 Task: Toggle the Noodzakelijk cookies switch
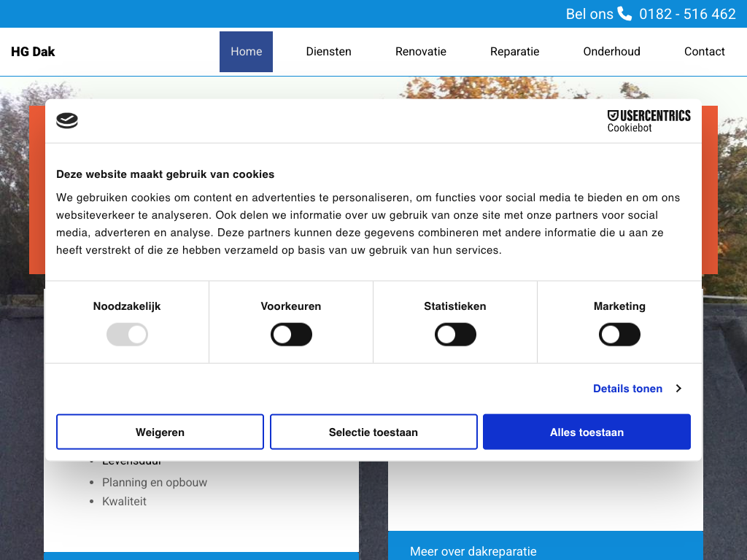127,335
